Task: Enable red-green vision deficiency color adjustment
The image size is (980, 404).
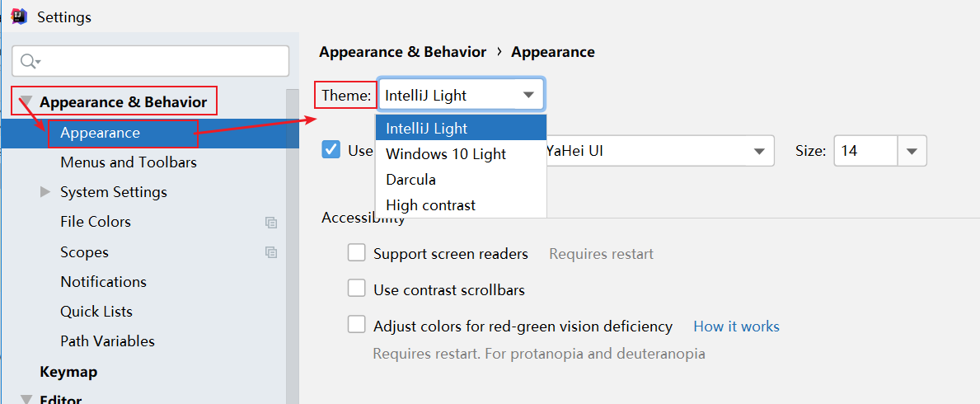Action: pos(356,325)
